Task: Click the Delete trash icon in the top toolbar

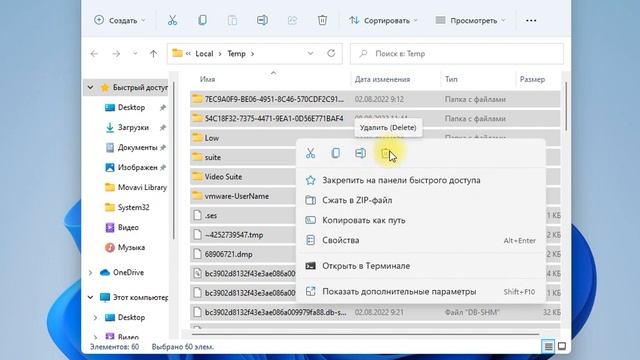Action: 322,20
